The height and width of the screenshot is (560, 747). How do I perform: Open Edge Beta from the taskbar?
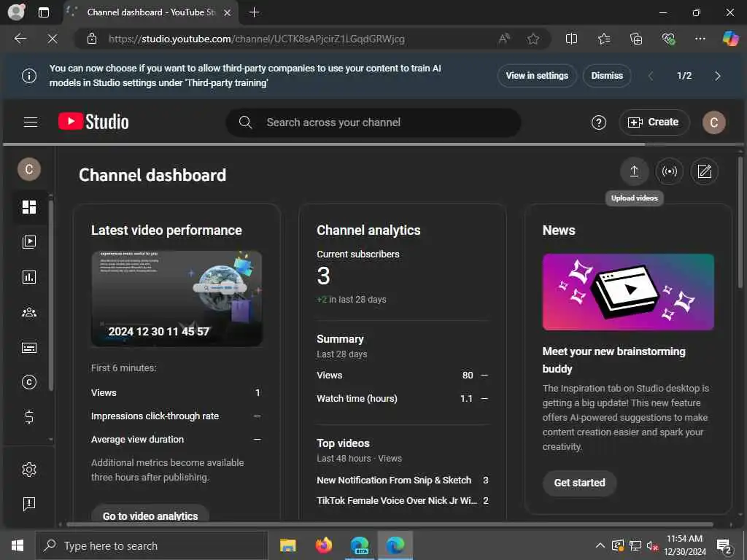tap(359, 545)
